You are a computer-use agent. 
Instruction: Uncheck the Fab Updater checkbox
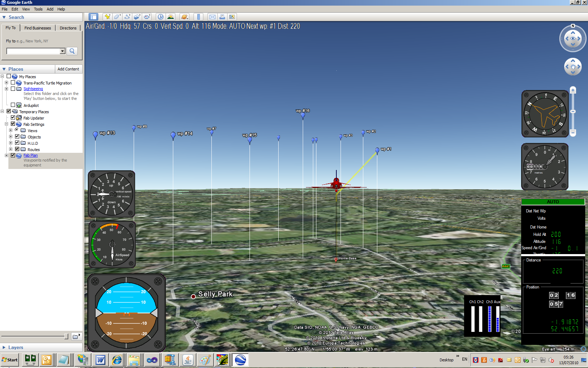(13, 117)
